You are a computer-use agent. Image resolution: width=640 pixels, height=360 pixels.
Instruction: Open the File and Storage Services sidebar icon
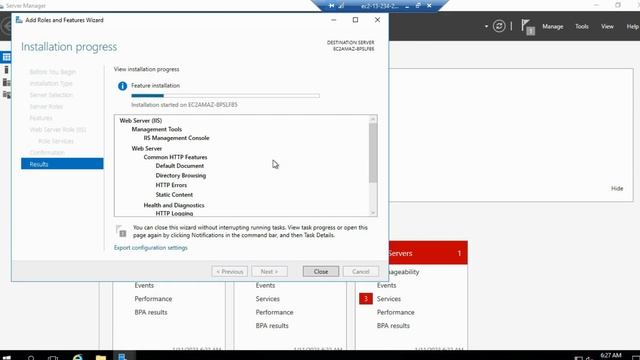6,94
